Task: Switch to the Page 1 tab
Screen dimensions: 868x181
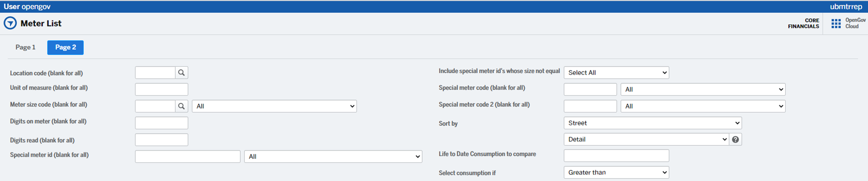Action: [25, 47]
